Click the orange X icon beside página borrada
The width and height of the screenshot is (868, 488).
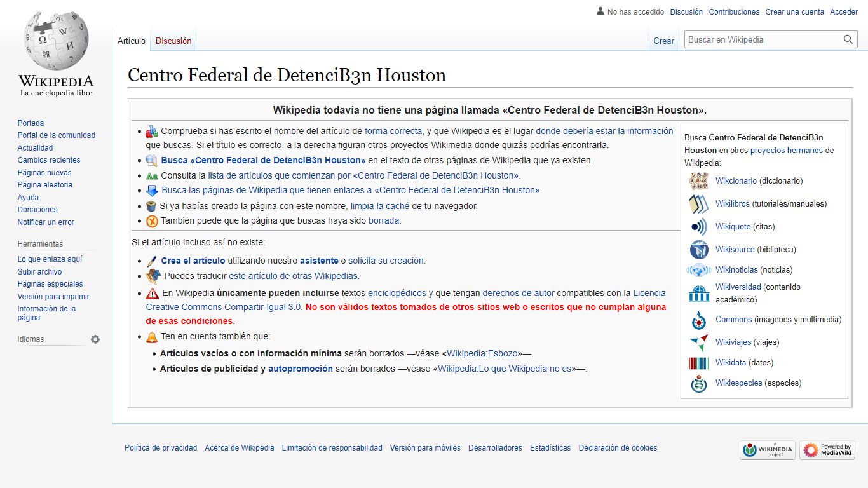(152, 221)
